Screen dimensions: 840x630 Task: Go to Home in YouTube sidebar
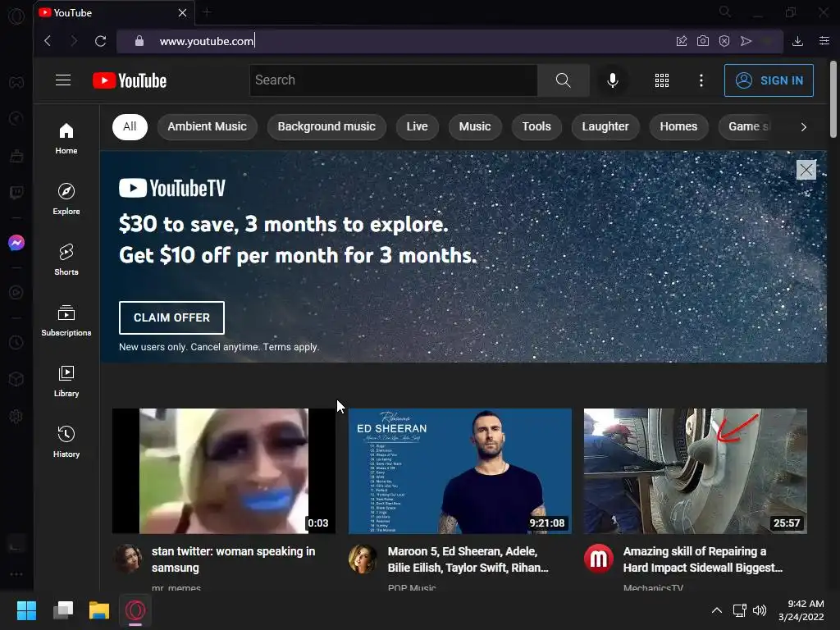pos(66,139)
